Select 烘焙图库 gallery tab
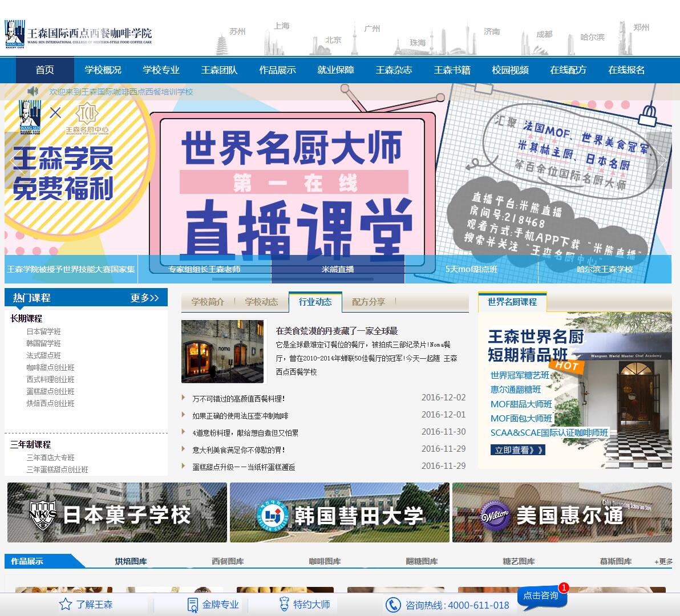 (x=131, y=561)
